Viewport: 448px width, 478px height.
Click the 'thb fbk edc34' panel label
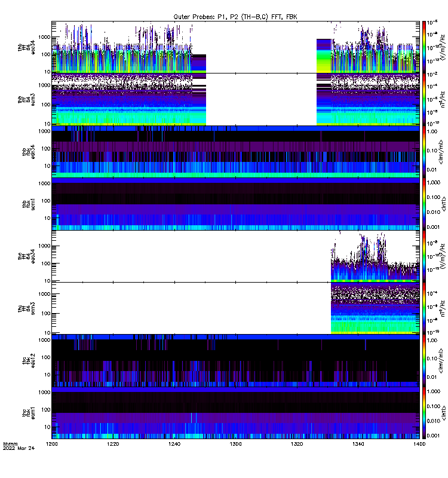[x=28, y=152]
